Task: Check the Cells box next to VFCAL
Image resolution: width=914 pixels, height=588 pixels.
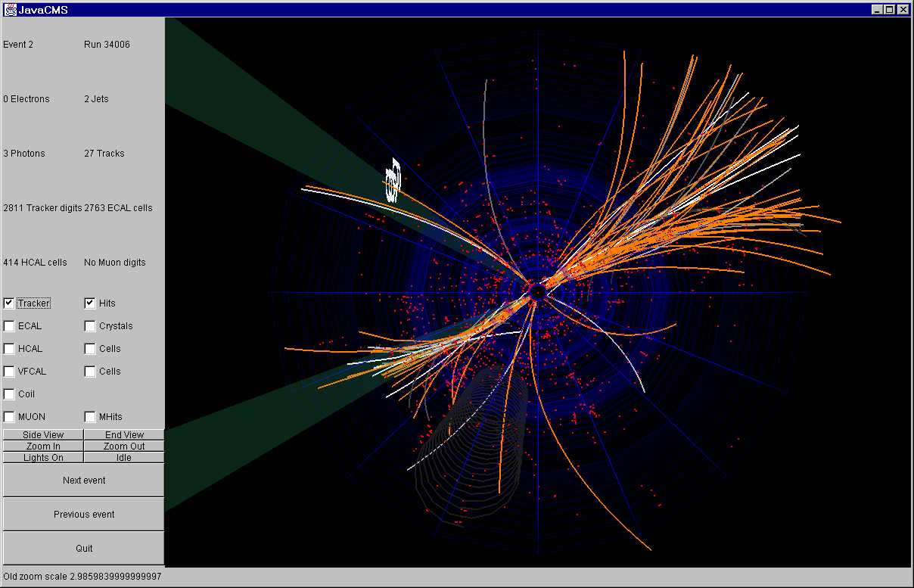Action: 90,372
